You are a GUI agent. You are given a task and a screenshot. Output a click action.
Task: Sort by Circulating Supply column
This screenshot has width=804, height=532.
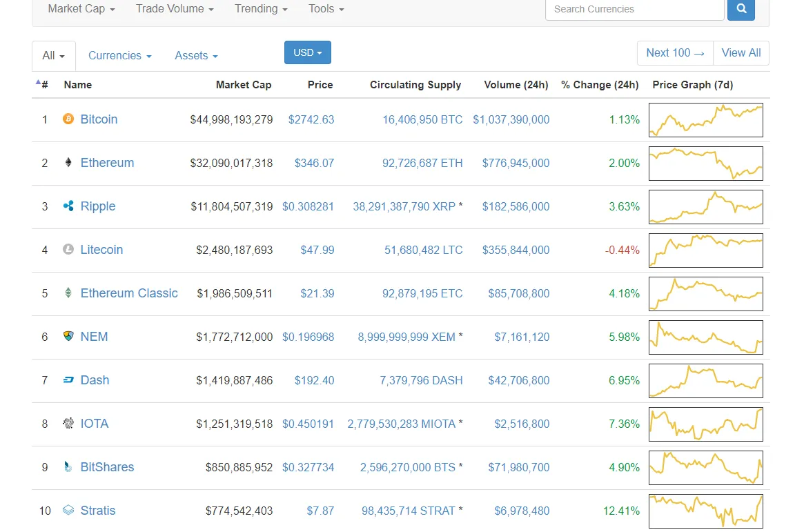coord(415,85)
